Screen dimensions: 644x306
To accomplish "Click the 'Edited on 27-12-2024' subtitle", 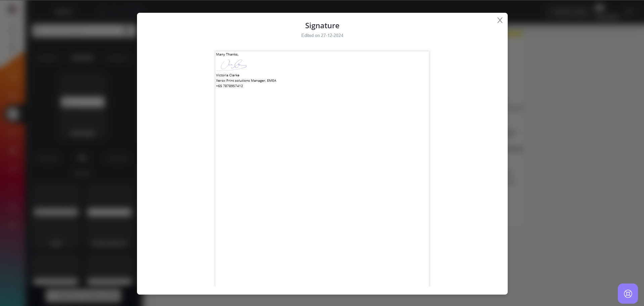I will click(322, 36).
